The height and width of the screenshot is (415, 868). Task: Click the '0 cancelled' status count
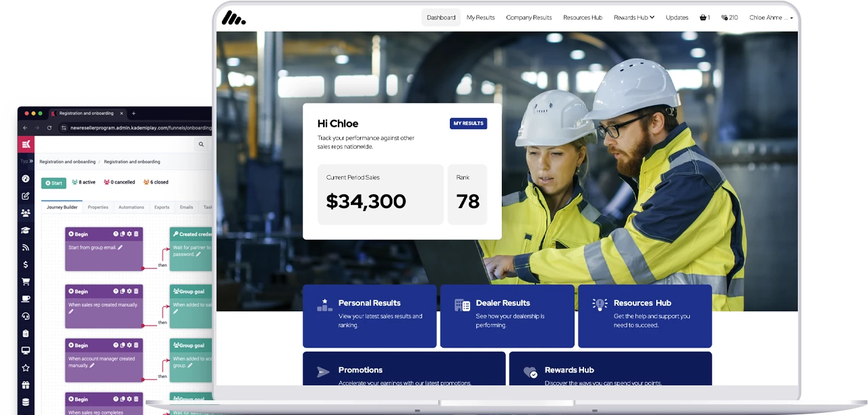tap(119, 183)
